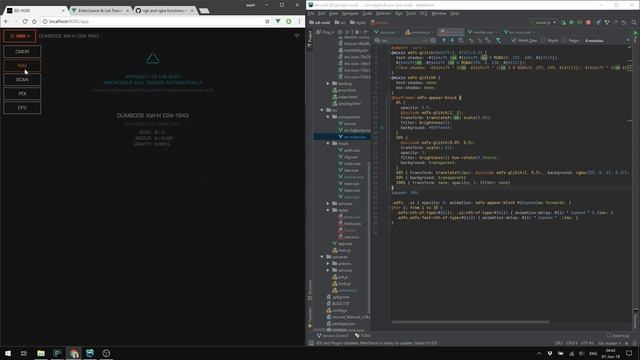Screen dimensions: 640x360
Task: Reload the localhost page in Chrome
Action: (25, 21)
